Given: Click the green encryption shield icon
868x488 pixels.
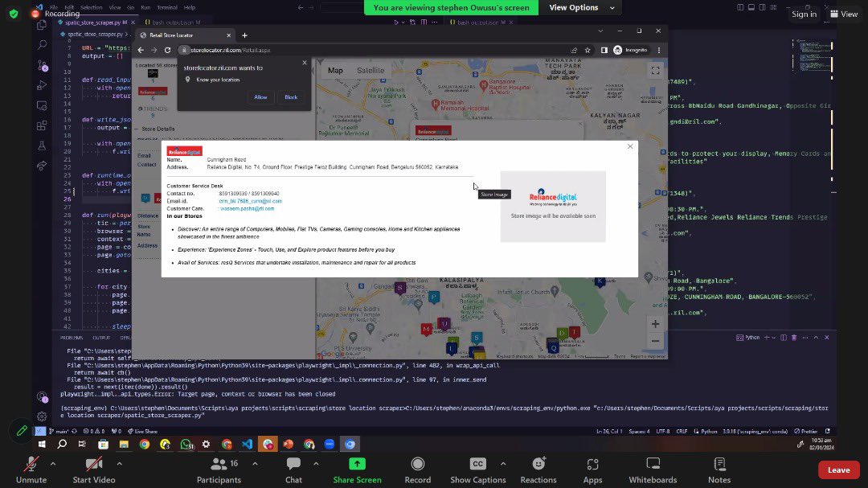Looking at the screenshot, I should click(x=14, y=14).
